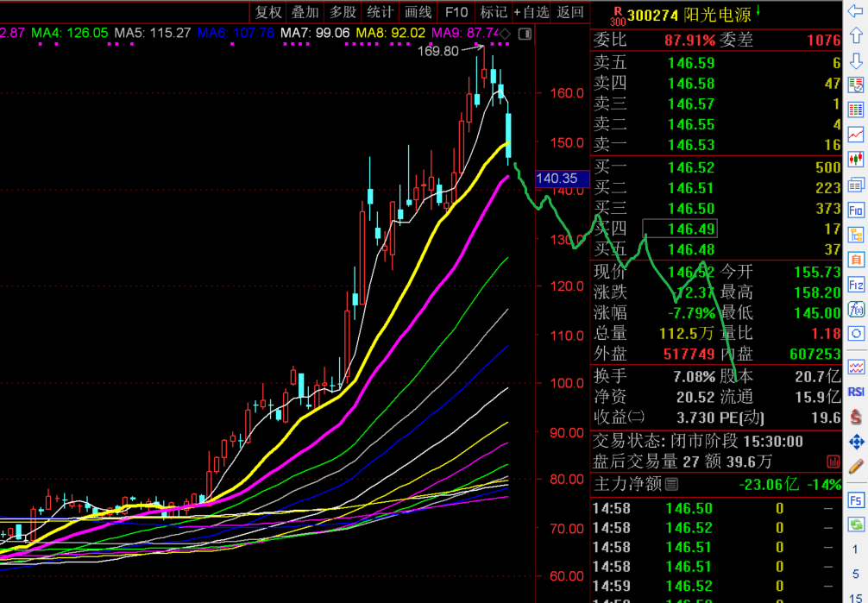Viewport: 868px width, 603px height.
Task: Click the list icon next to 主力净额
Action: pyautogui.click(x=671, y=485)
